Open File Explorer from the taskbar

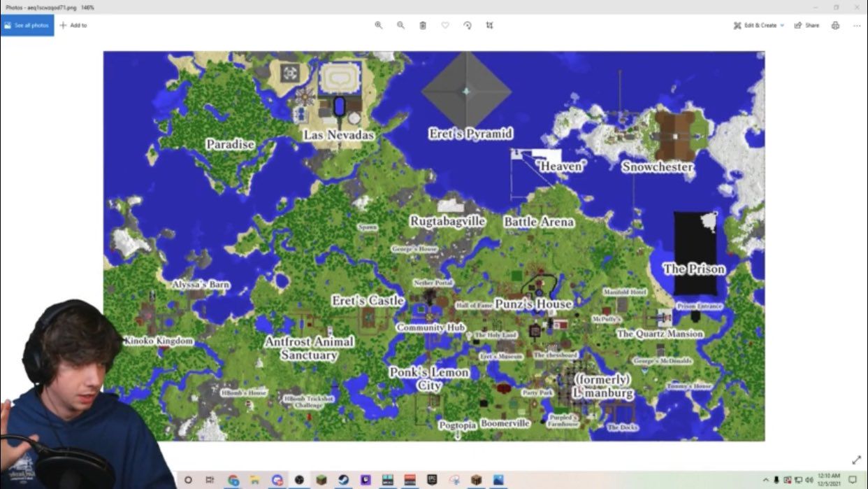click(x=255, y=480)
